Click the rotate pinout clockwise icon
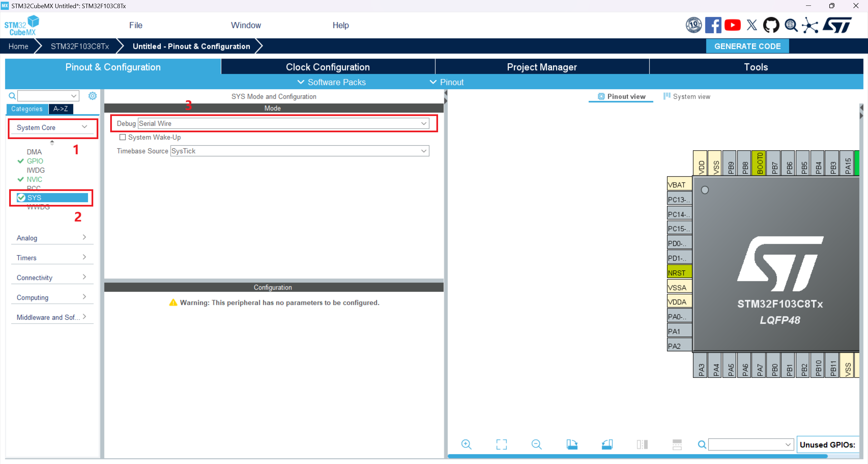This screenshot has height=464, width=868. pyautogui.click(x=572, y=444)
